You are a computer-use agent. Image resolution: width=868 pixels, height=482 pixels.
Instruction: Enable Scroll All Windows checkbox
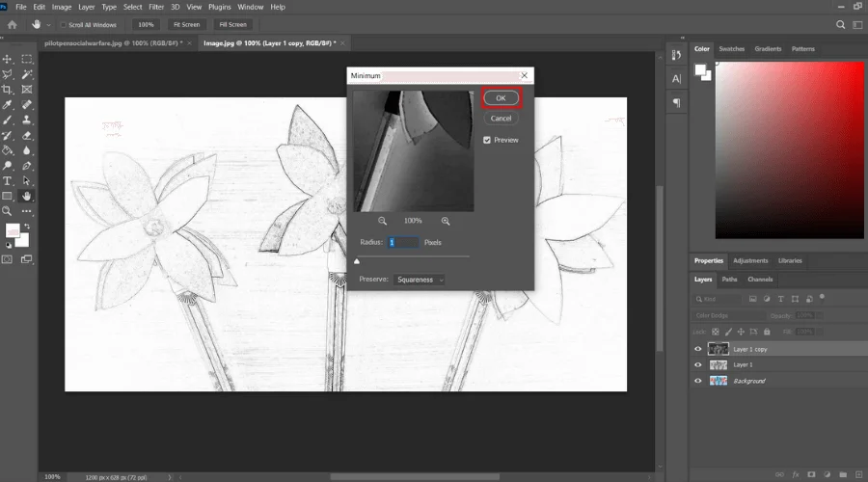click(x=63, y=25)
